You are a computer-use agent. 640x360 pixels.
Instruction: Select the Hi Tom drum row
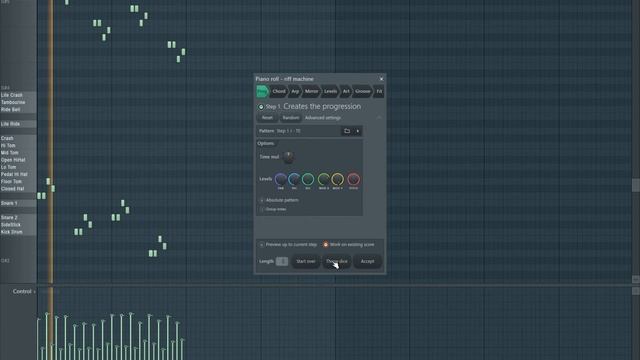click(x=18, y=146)
